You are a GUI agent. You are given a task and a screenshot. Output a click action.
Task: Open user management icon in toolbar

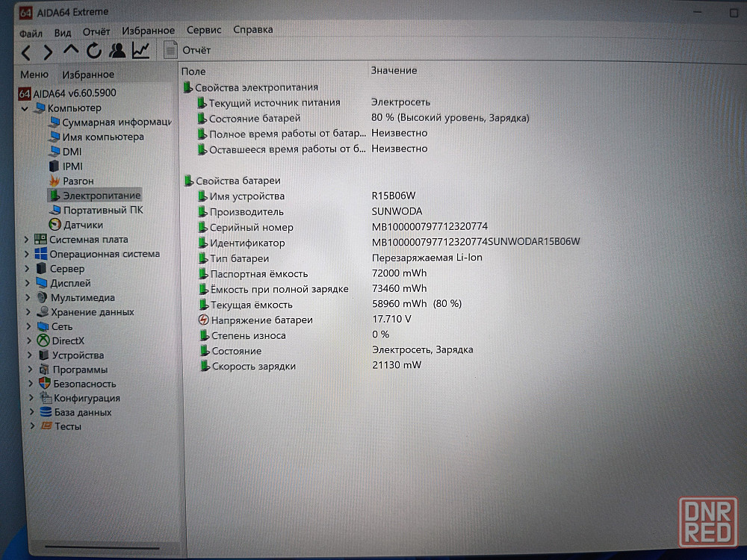(117, 51)
